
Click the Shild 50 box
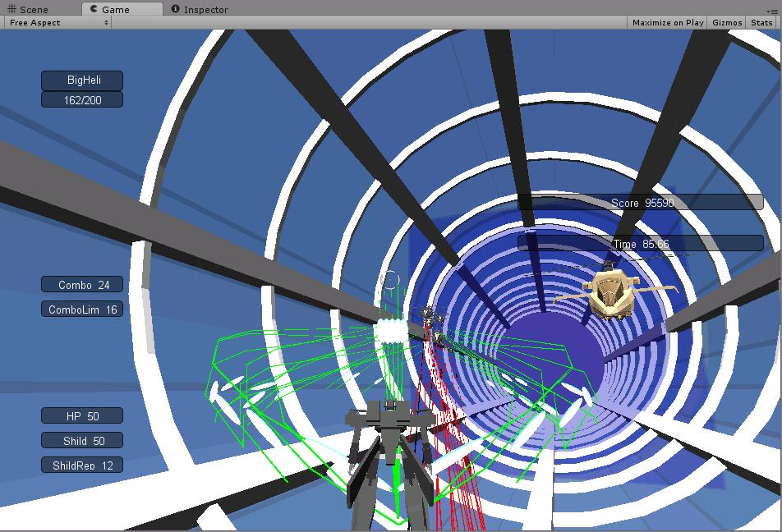tap(82, 441)
